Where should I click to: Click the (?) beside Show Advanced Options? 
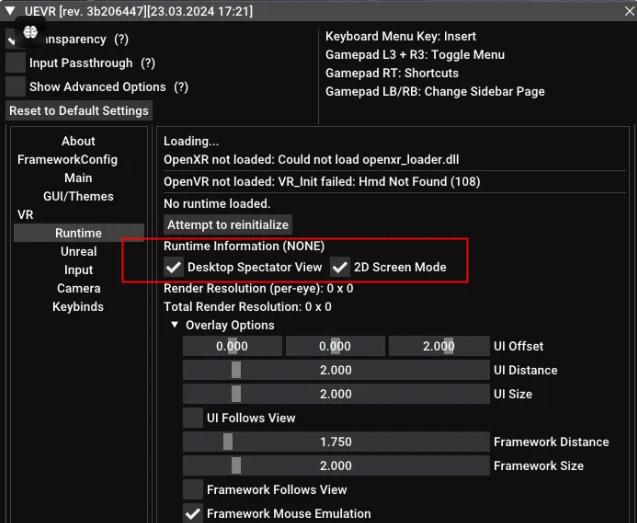click(182, 87)
